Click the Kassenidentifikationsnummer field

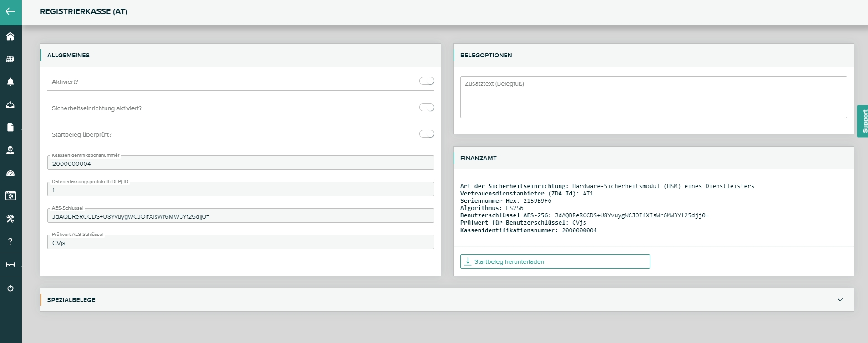coord(240,164)
